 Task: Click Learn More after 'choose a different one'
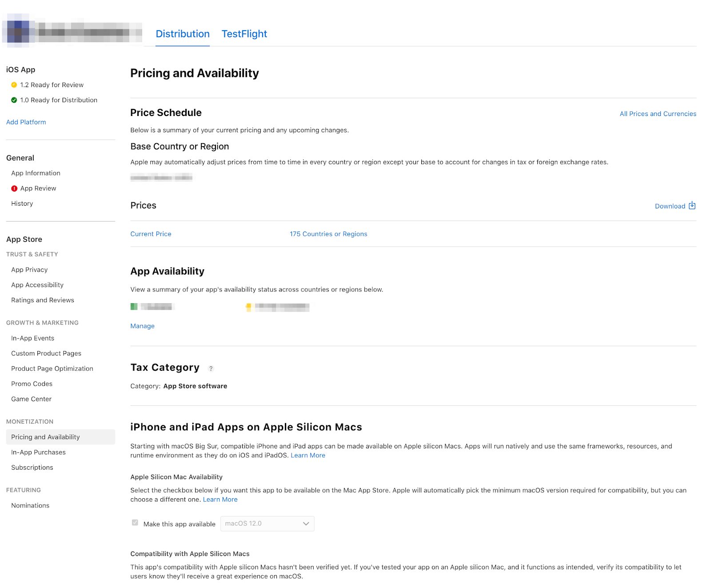tap(220, 500)
